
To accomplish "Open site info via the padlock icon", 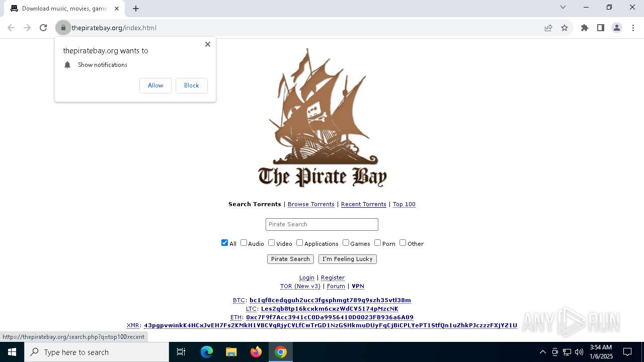I will tap(63, 28).
